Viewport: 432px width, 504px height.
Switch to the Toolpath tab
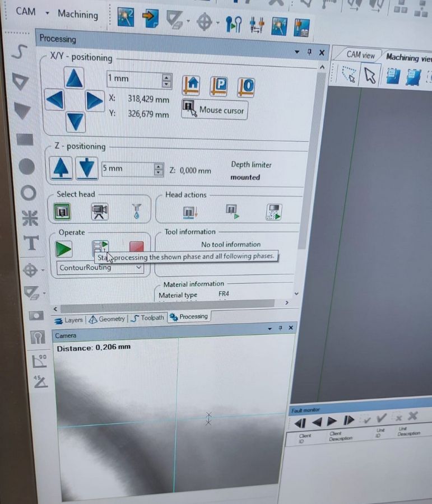148,318
